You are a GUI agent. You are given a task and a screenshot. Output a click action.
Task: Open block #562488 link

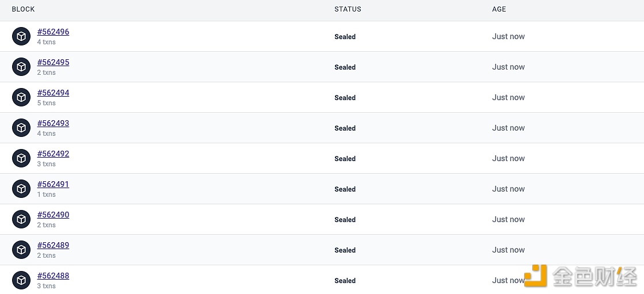coord(53,276)
